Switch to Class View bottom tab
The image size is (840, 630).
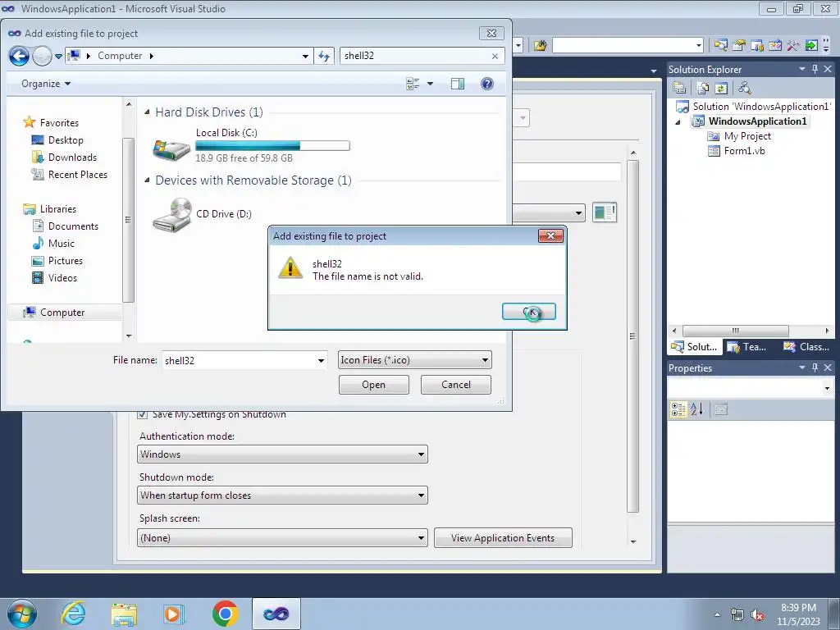click(806, 347)
